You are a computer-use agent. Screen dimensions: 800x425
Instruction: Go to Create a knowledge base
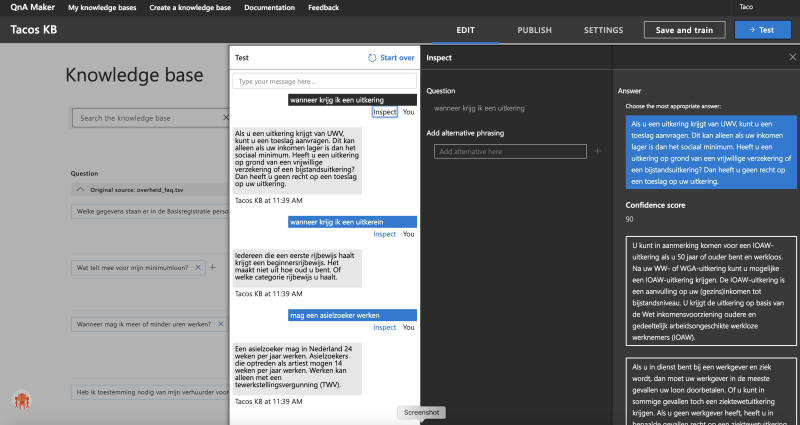click(x=190, y=8)
